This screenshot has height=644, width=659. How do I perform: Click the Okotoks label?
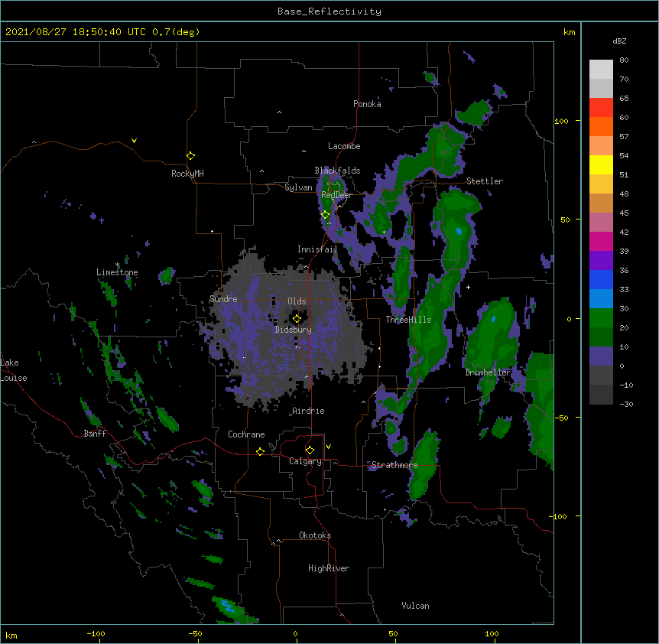point(315,535)
